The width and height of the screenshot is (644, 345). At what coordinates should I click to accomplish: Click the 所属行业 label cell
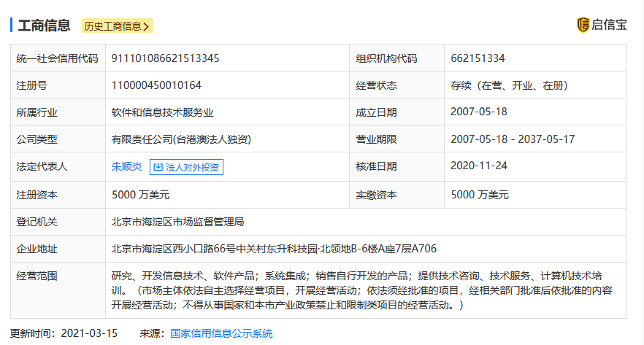(58, 112)
